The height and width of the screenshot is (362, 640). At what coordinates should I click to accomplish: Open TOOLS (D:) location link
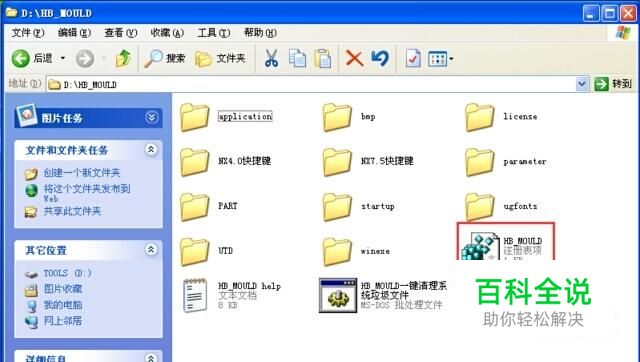67,273
